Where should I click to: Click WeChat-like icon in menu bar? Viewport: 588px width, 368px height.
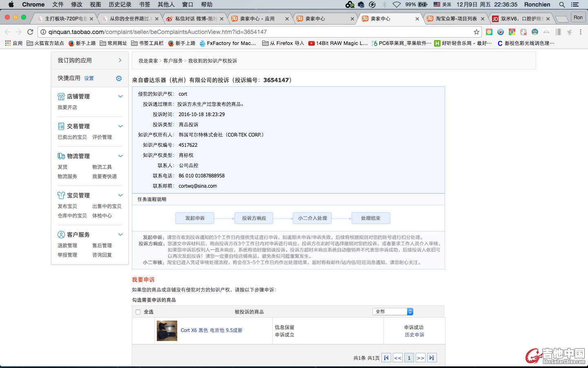pos(350,4)
